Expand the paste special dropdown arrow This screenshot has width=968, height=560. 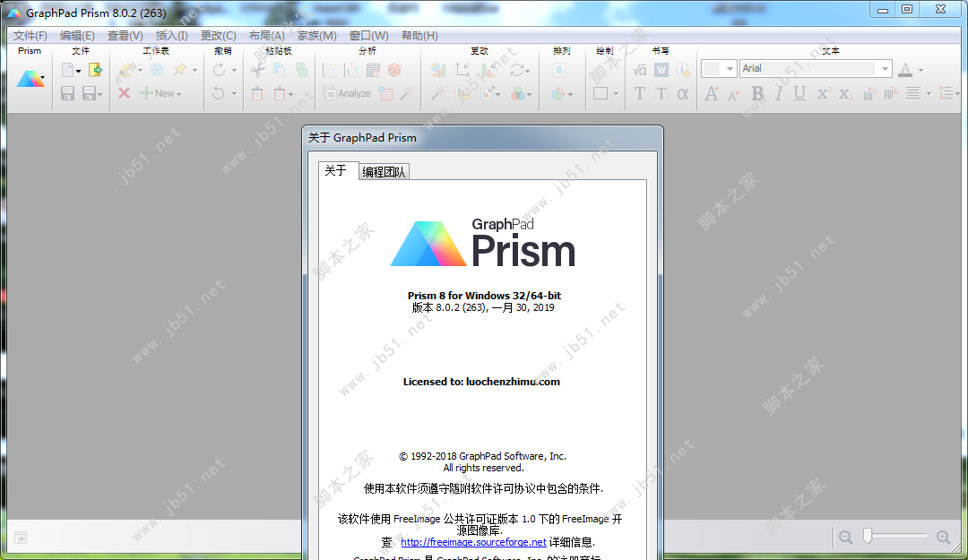tap(290, 94)
